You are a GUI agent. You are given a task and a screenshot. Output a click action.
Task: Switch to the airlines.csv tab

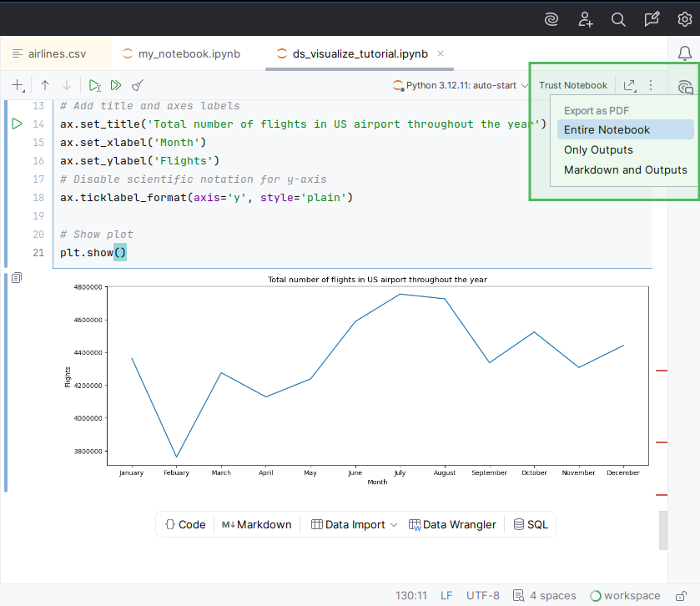pos(55,53)
